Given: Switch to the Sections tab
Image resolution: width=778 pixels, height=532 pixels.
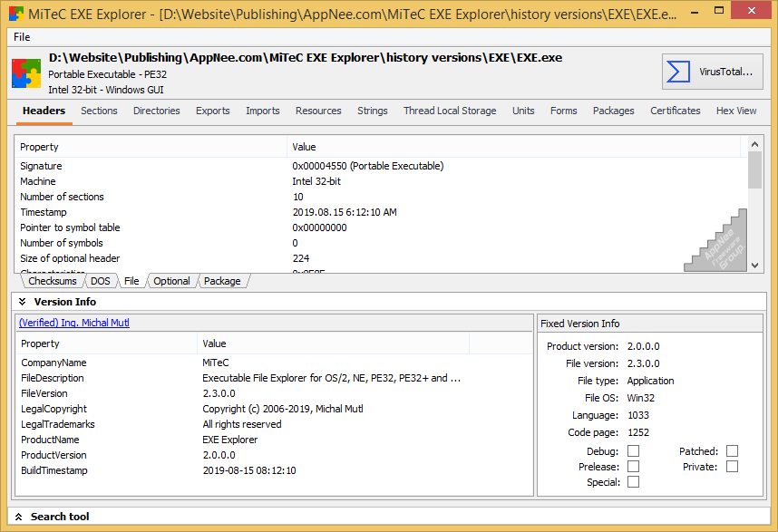Looking at the screenshot, I should pyautogui.click(x=99, y=111).
